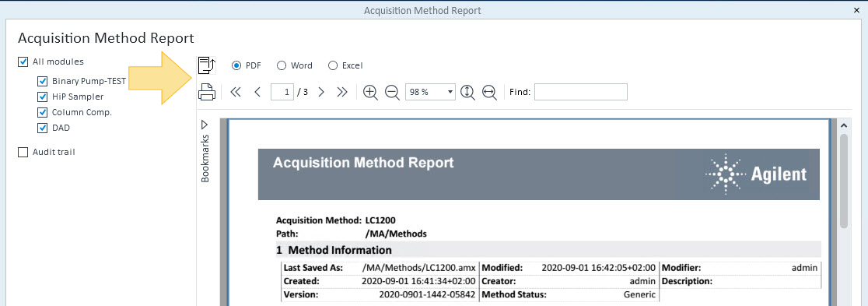Click the current page number box
Image resolution: width=868 pixels, height=306 pixels.
click(282, 92)
